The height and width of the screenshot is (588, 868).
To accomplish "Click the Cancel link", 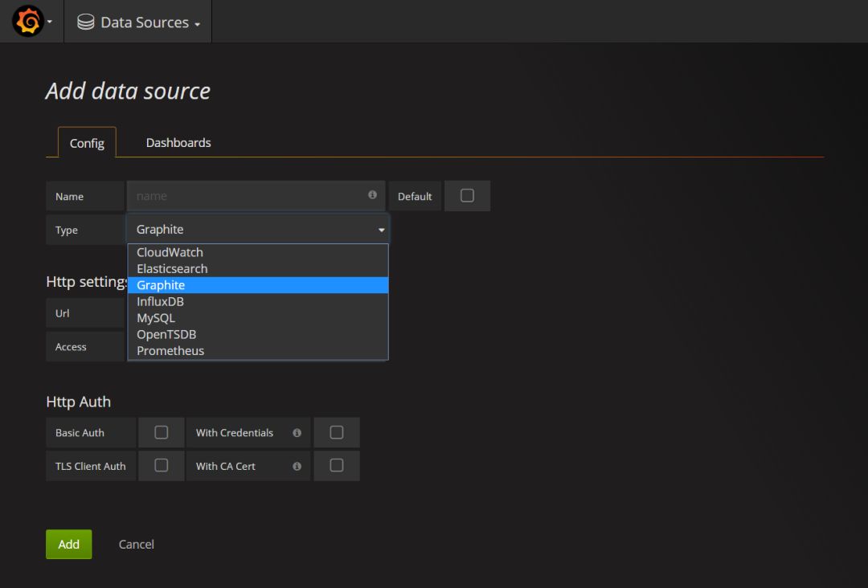I will pos(137,545).
